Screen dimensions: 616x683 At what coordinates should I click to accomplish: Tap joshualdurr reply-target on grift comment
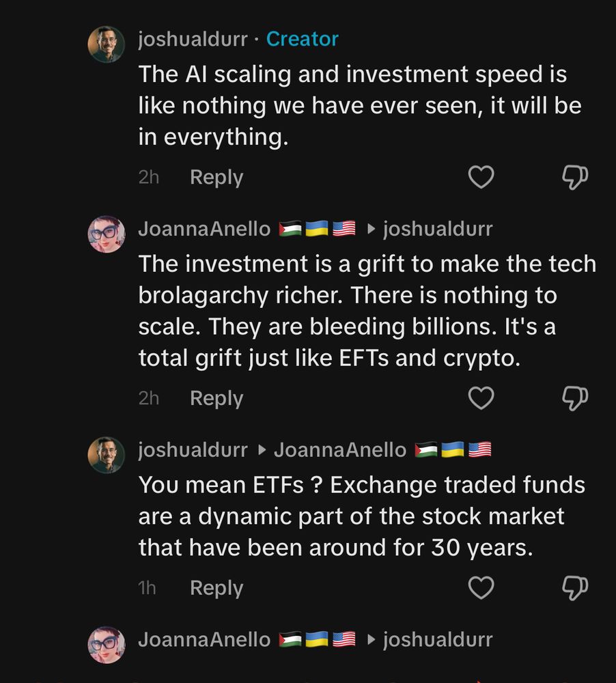click(437, 229)
